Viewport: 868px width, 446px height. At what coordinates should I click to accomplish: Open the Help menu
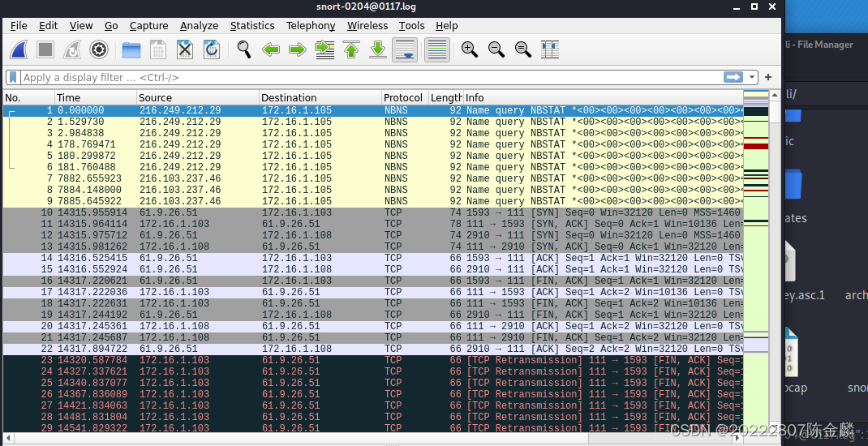pos(446,25)
